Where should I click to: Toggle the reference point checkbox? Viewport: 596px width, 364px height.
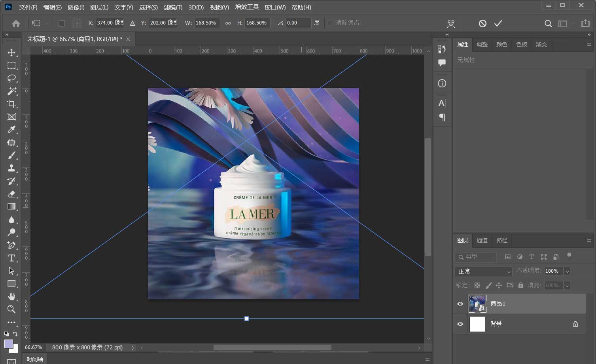coord(62,23)
